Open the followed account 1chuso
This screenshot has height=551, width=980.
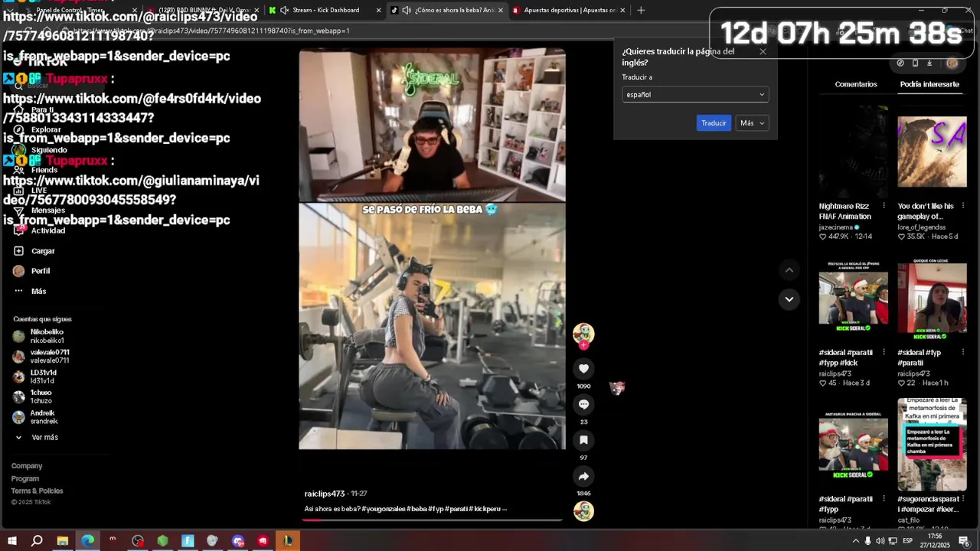[33, 396]
